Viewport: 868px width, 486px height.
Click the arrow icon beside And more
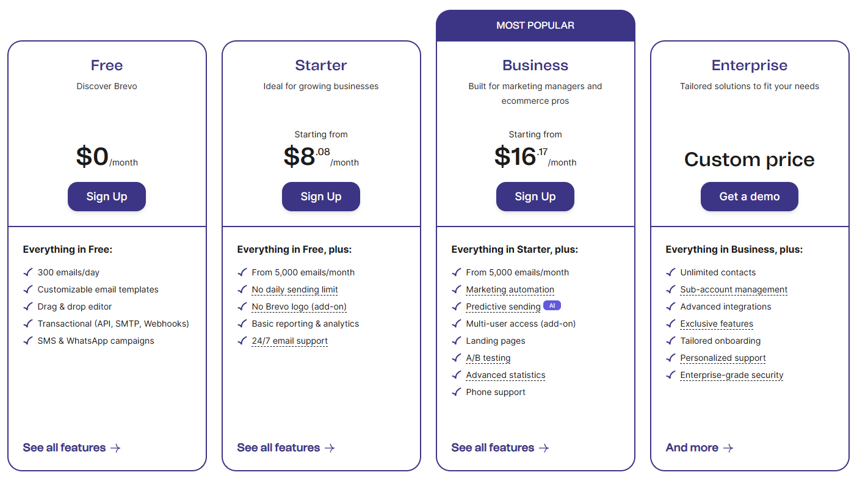[728, 448]
